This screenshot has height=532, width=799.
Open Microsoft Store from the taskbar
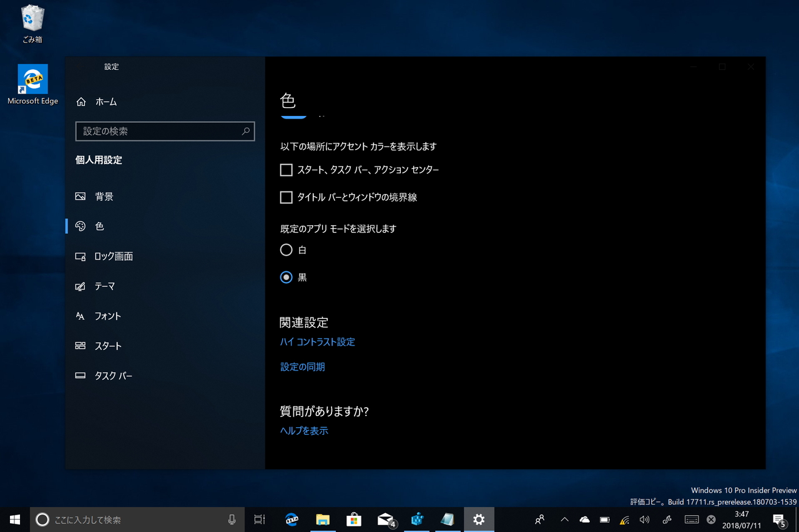click(x=354, y=520)
